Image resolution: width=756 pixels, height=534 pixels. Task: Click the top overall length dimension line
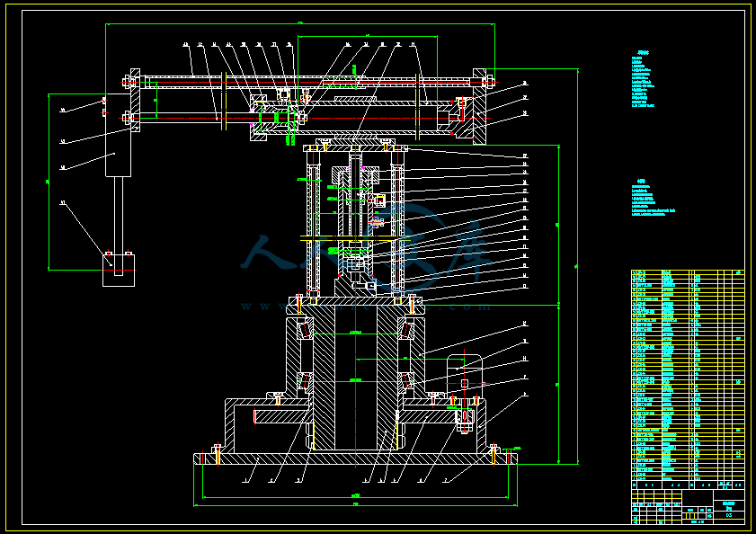(x=300, y=23)
